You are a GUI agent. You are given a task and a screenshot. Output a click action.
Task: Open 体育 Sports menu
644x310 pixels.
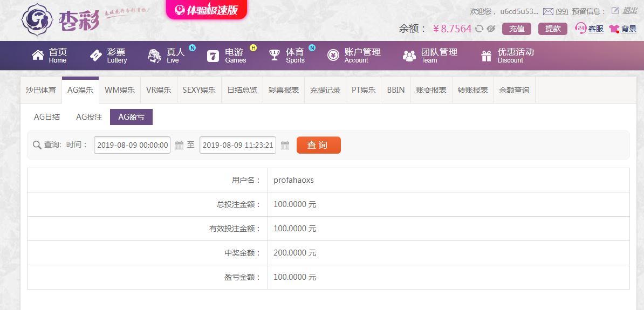(x=296, y=56)
